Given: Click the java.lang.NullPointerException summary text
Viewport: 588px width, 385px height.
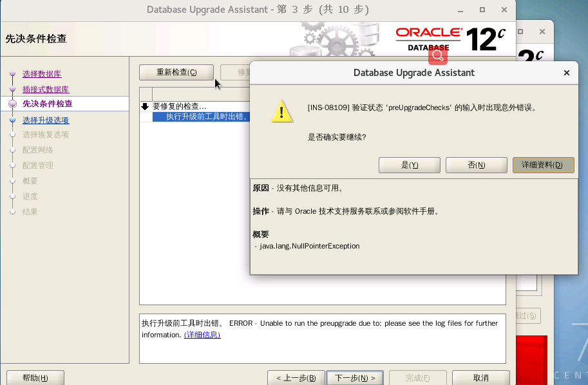Looking at the screenshot, I should (x=309, y=246).
